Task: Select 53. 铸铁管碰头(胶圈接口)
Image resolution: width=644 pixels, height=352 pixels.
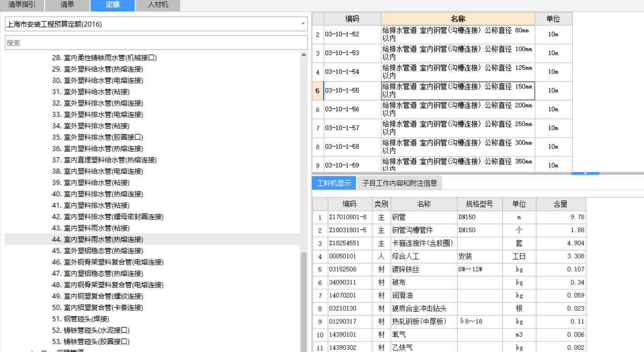Action: pos(91,342)
